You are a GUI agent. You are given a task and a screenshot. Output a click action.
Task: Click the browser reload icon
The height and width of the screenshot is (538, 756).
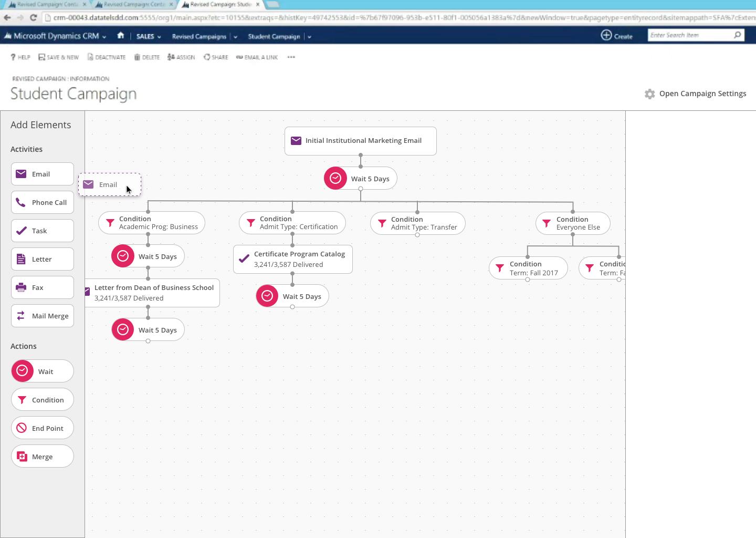pos(33,17)
